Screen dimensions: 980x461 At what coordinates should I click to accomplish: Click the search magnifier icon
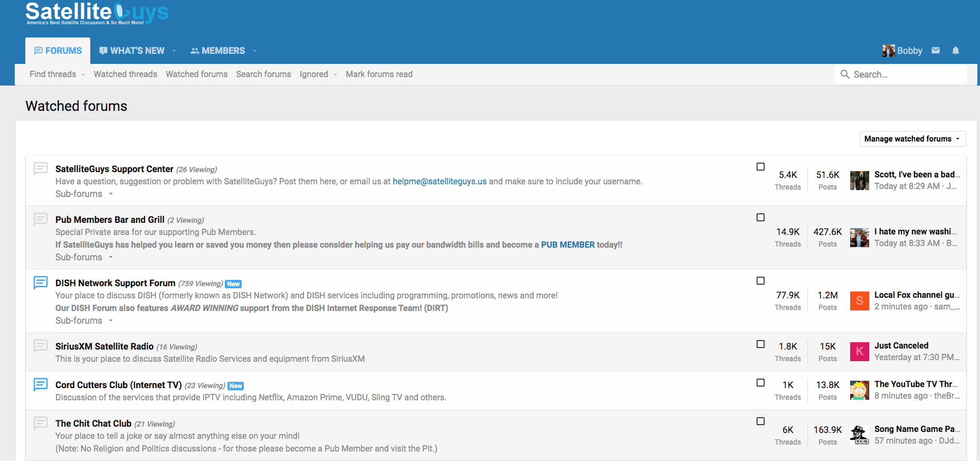tap(845, 74)
